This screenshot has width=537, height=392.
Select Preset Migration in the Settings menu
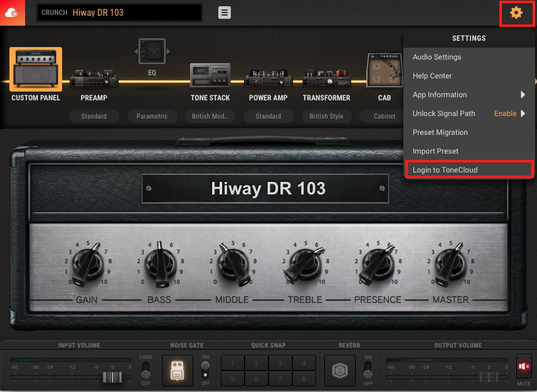point(469,132)
